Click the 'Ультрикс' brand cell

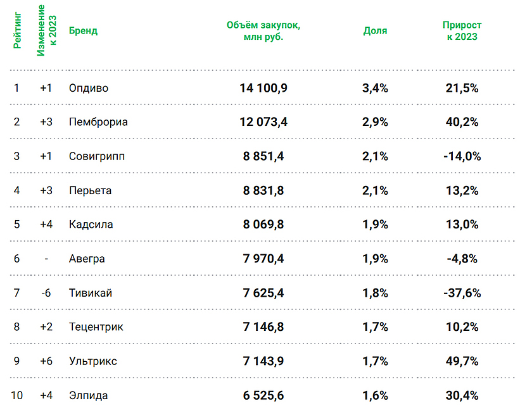92,361
